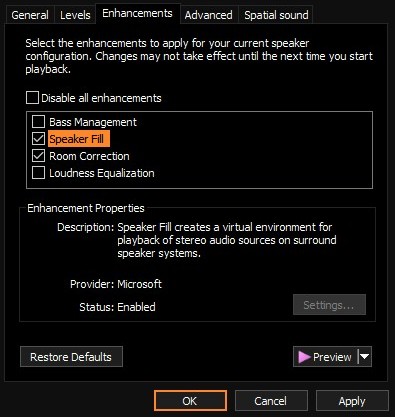
Task: Click the Cancel button
Action: point(271,401)
